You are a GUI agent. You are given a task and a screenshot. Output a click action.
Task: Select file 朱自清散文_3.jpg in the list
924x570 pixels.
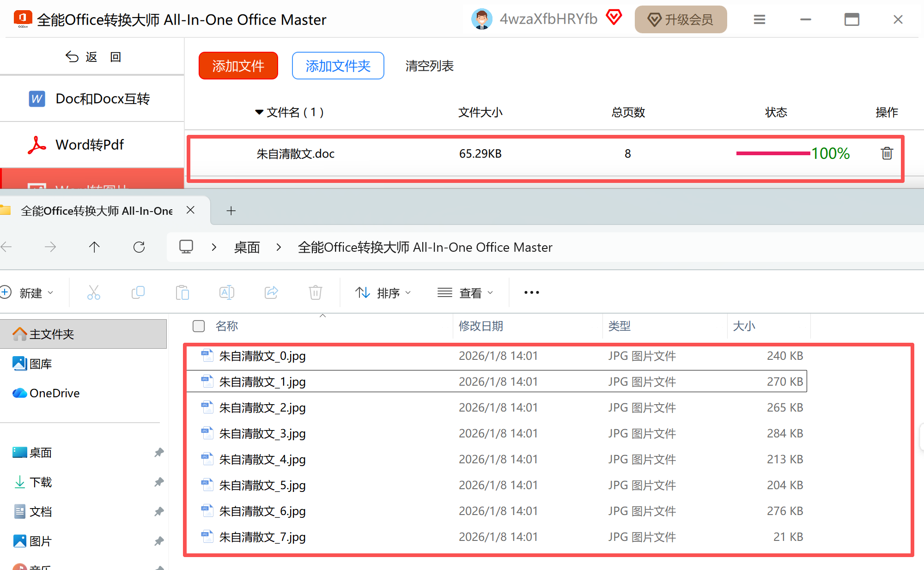[262, 433]
